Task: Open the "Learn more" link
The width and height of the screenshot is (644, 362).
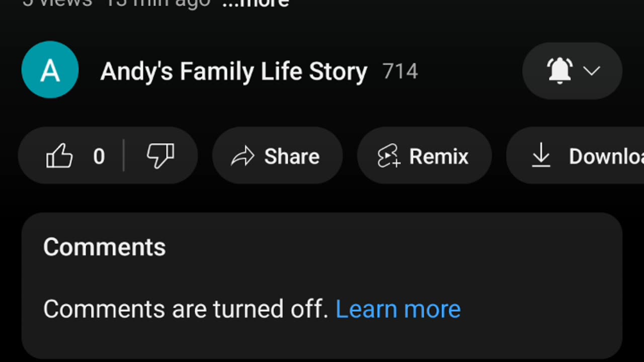Action: [x=398, y=309]
